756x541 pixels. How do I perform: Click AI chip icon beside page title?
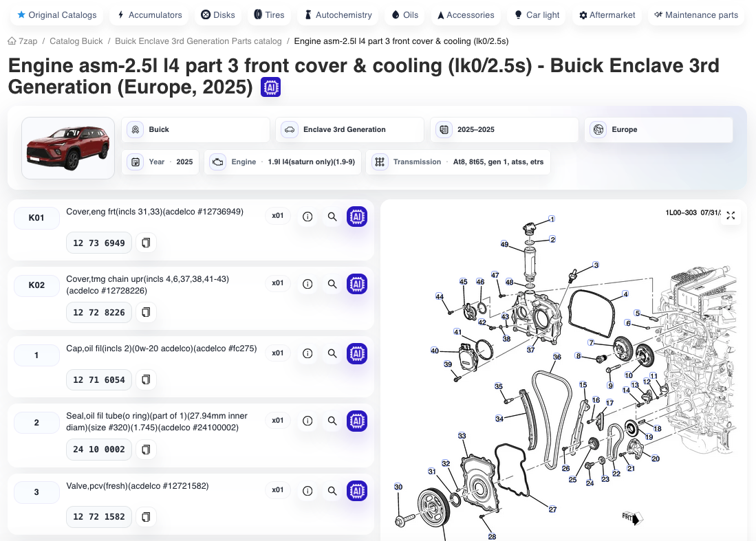[x=271, y=87]
